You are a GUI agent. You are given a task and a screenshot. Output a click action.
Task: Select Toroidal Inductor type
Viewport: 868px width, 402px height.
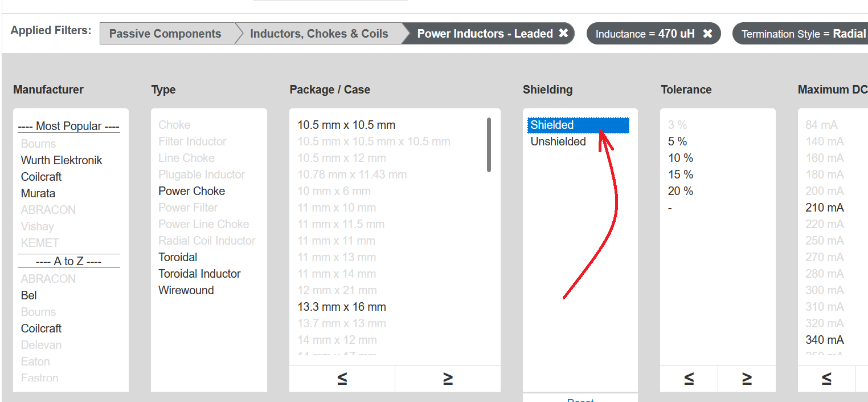tap(199, 274)
